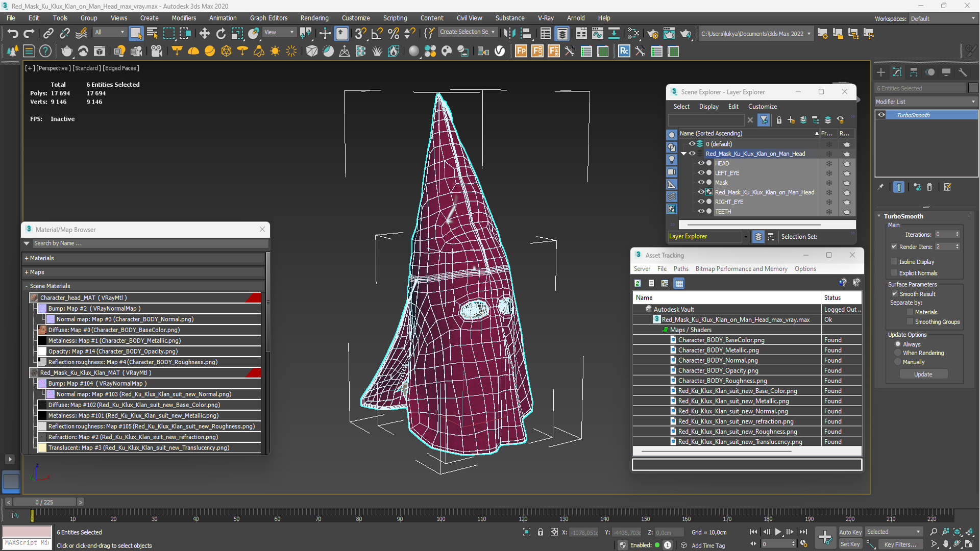This screenshot has width=980, height=551.
Task: Click the teapot render production icon
Action: click(x=685, y=34)
